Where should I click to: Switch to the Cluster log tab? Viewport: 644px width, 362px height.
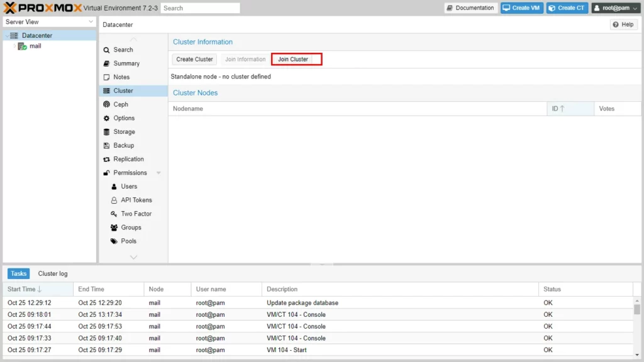click(53, 274)
